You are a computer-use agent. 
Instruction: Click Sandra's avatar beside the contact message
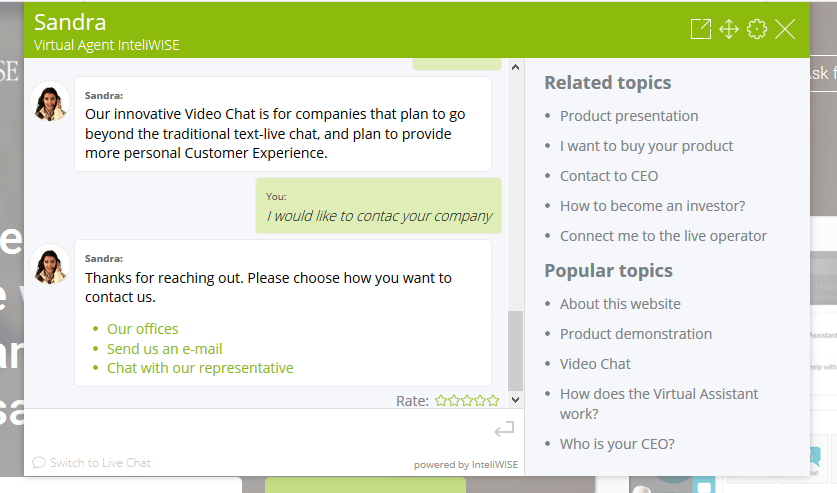pyautogui.click(x=50, y=265)
